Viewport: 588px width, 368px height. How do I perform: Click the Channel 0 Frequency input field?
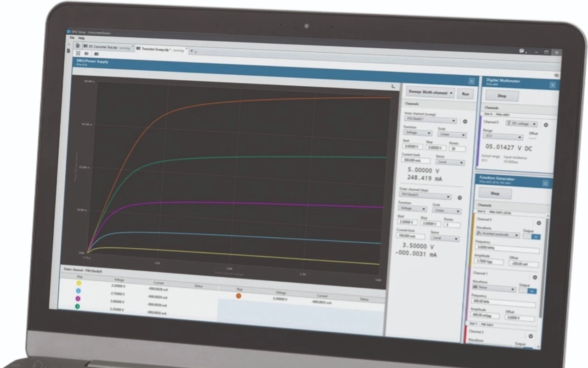[x=506, y=250]
